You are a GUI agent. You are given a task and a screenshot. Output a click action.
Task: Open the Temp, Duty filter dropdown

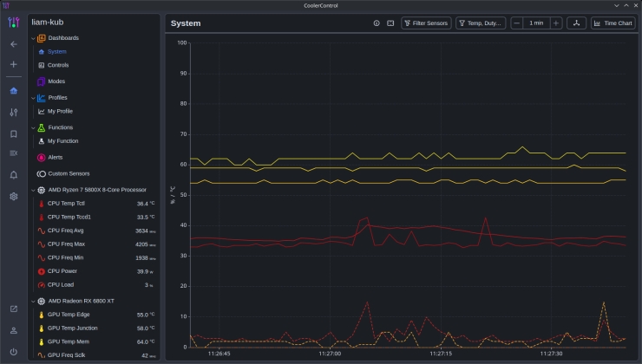tap(480, 23)
